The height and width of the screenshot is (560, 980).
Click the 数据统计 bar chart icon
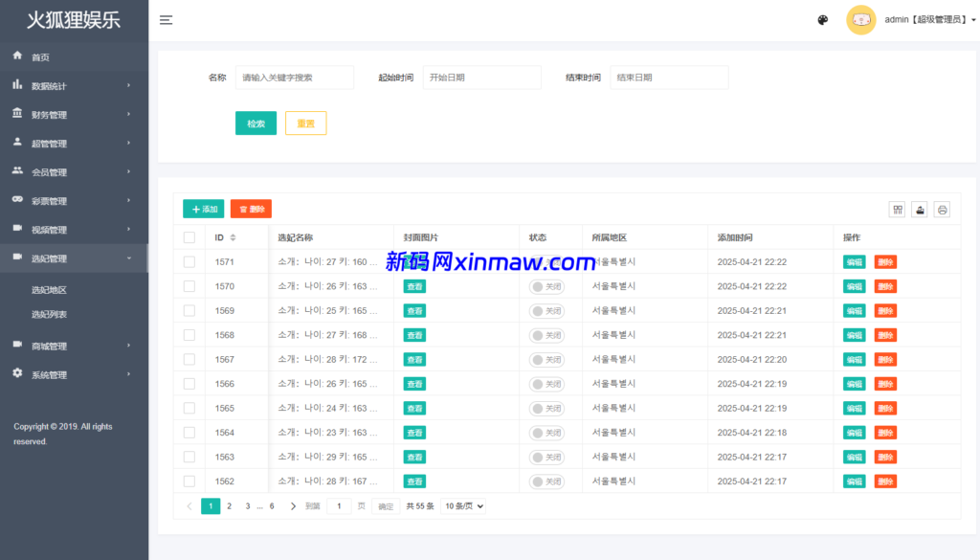pos(17,84)
